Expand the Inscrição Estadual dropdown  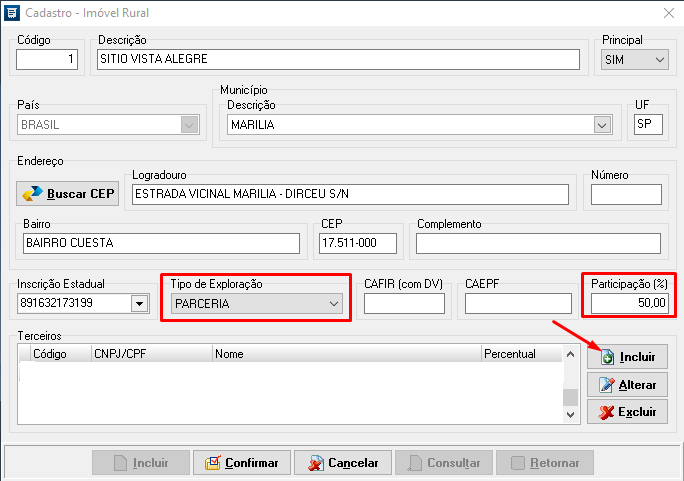pyautogui.click(x=137, y=303)
